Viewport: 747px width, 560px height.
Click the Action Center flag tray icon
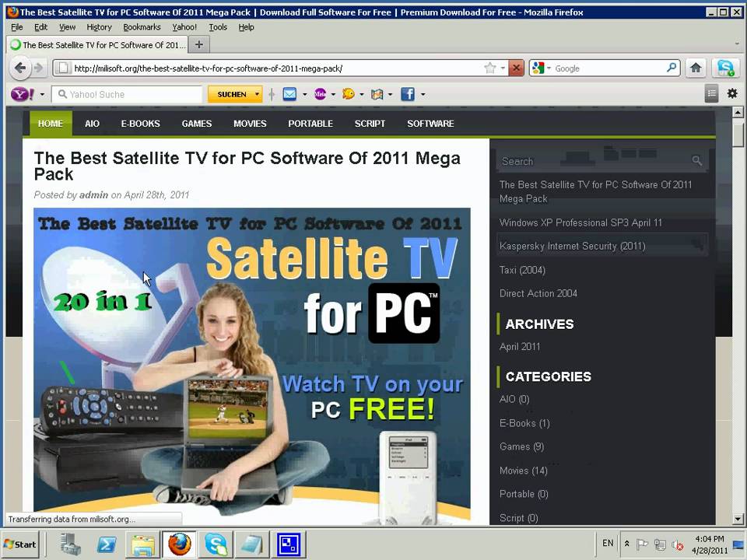[642, 544]
